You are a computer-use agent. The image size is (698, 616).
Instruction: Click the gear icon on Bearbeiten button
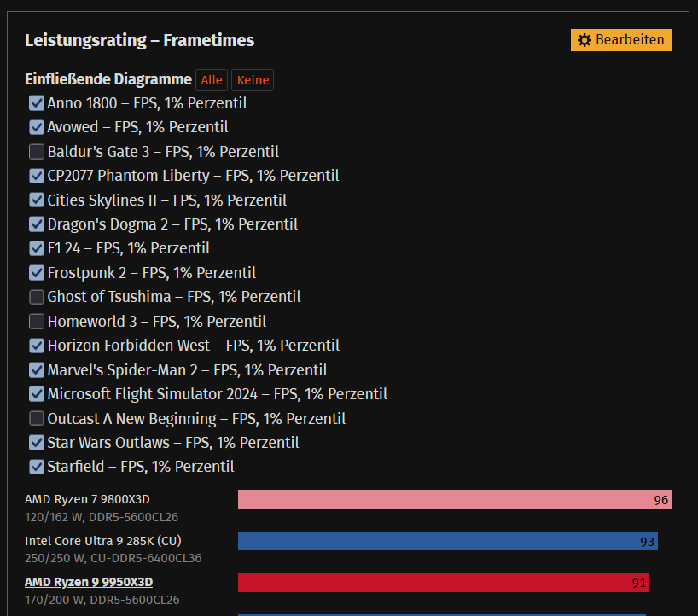[x=585, y=40]
